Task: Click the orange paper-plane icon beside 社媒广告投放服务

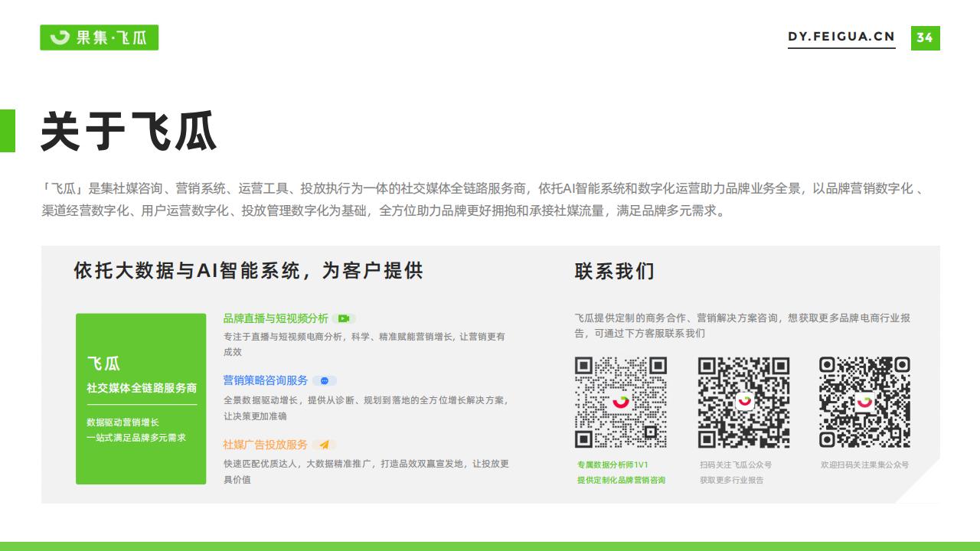Action: coord(324,445)
